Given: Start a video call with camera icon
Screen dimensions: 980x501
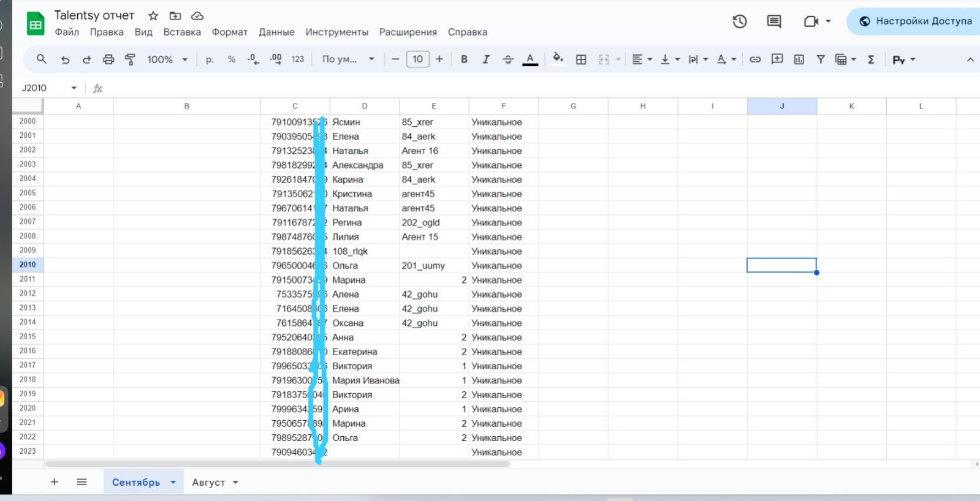Looking at the screenshot, I should (x=811, y=21).
